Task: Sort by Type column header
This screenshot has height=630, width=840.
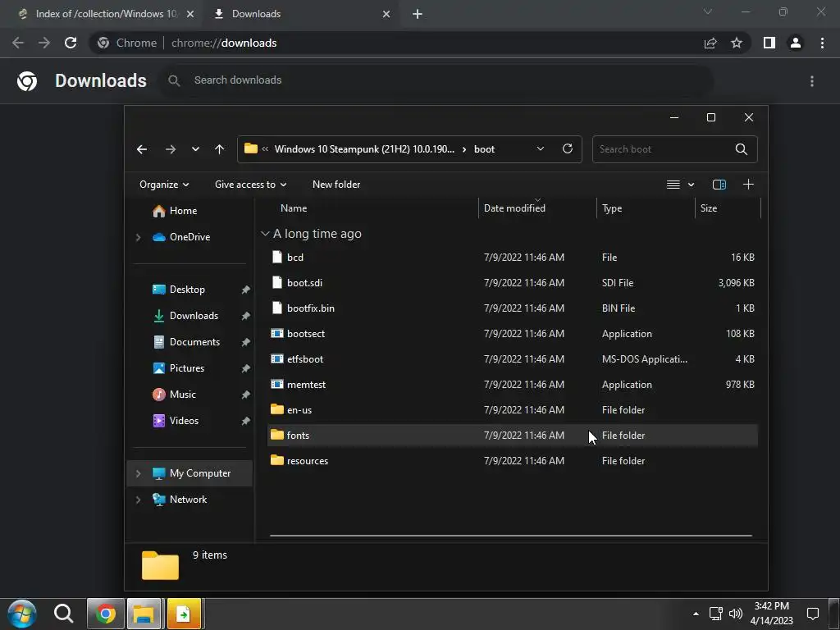Action: click(612, 208)
